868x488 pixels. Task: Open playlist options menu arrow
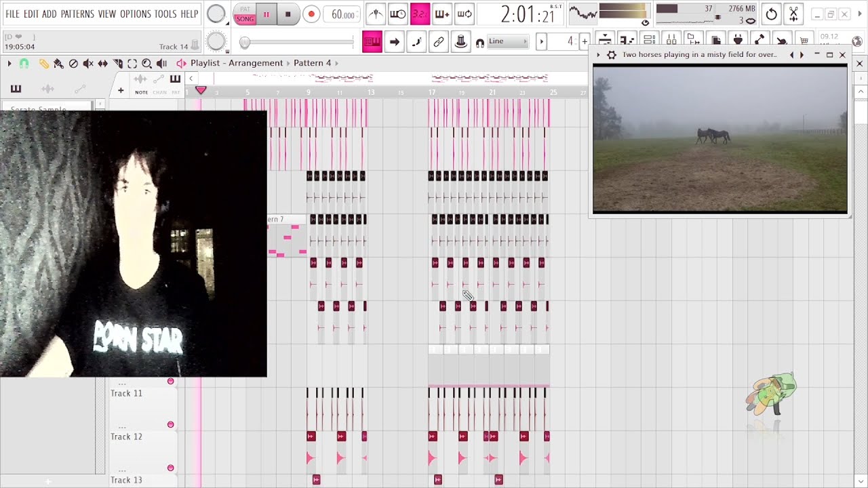9,63
